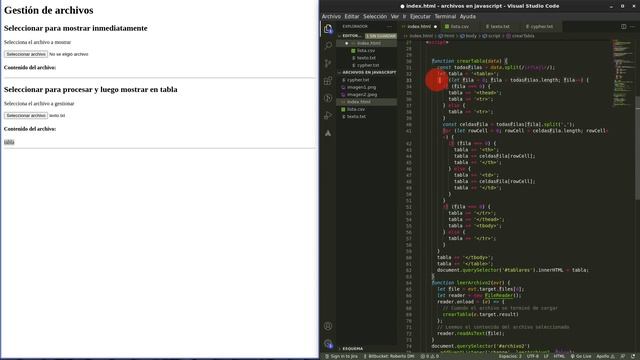Click the errors and warnings status indicator
Image resolution: width=640 pixels, height=360 pixels.
click(x=430, y=356)
